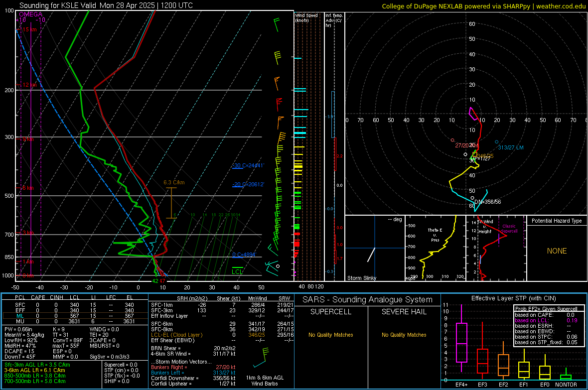Image resolution: width=588 pixels, height=390 pixels.
Task: Click the '0 C=4894'' freezing level label
Action: 244,255
